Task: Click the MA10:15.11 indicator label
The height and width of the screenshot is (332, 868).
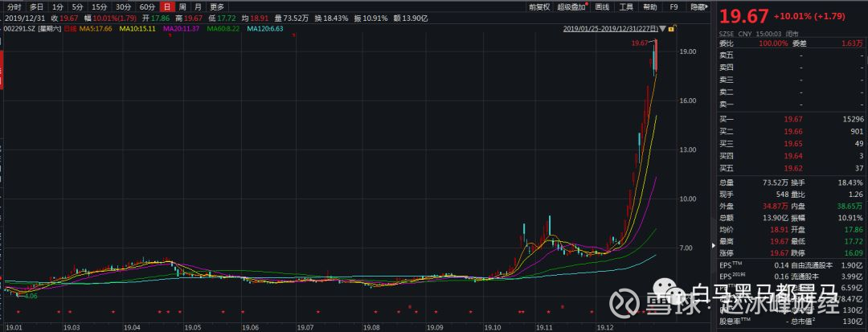Action: point(138,28)
